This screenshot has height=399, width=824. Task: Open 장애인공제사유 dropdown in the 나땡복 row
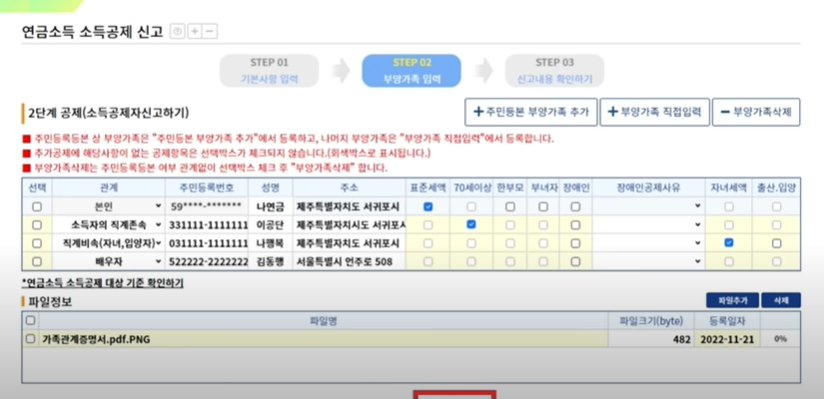648,243
